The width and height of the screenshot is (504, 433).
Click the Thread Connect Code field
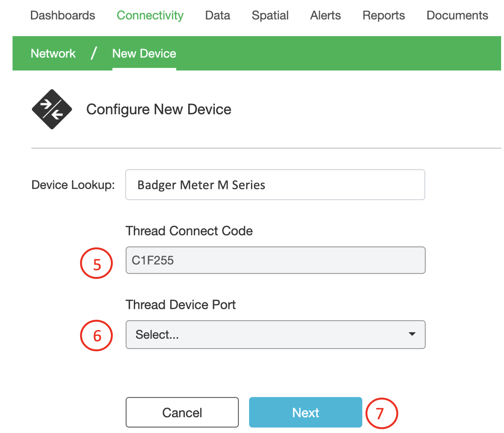(x=275, y=260)
